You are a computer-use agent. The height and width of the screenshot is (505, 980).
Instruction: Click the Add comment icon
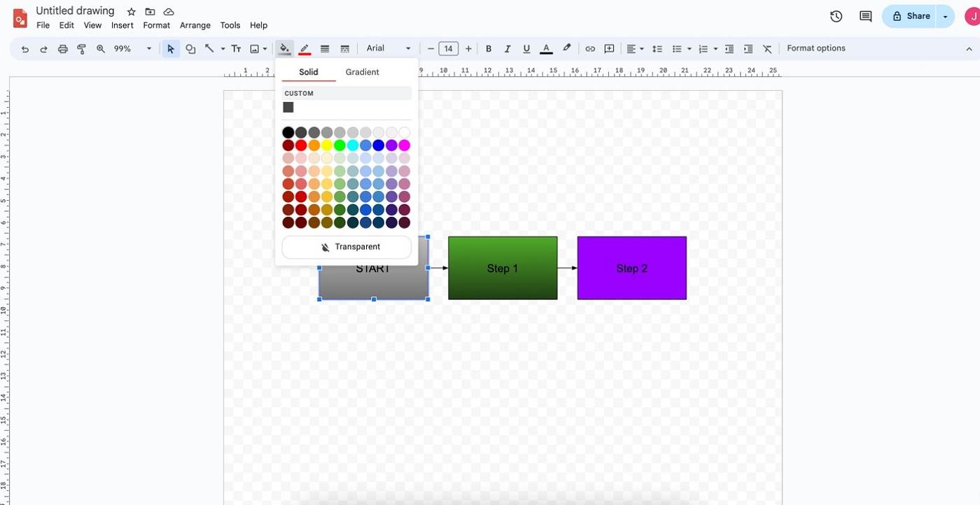pos(610,49)
